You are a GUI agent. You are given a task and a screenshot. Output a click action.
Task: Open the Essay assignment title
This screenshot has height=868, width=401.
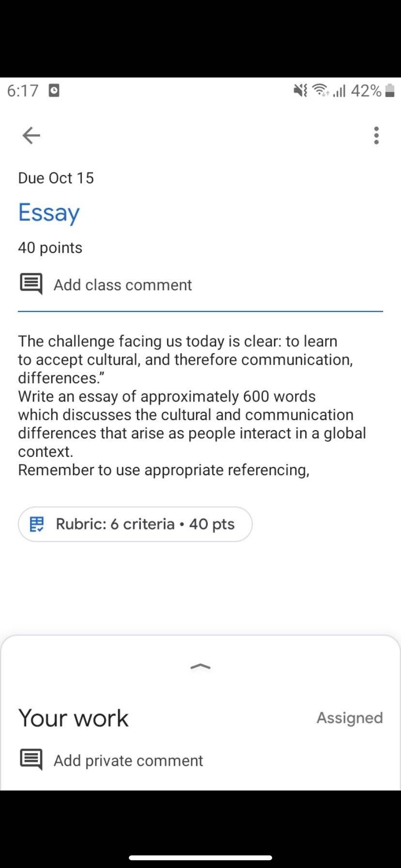click(49, 213)
